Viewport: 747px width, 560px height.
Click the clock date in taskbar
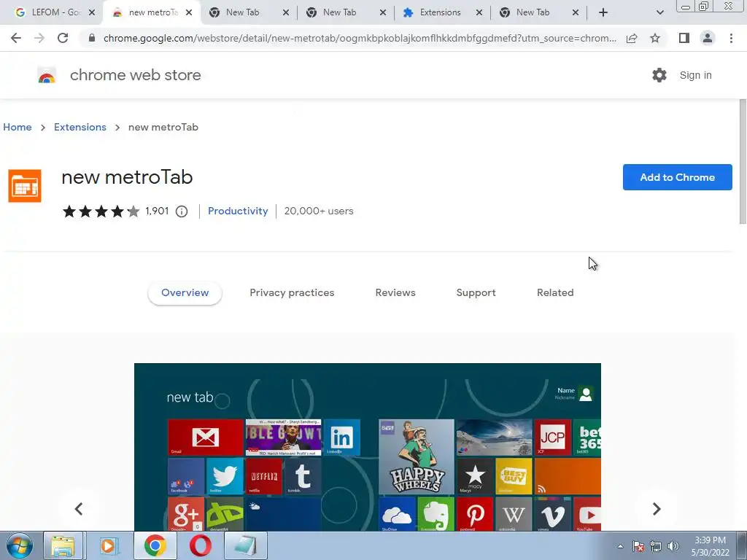[x=710, y=546]
